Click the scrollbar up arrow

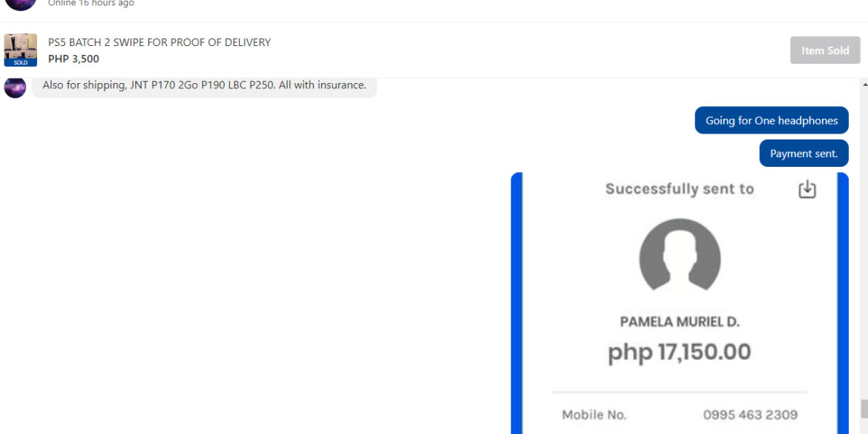(x=864, y=85)
